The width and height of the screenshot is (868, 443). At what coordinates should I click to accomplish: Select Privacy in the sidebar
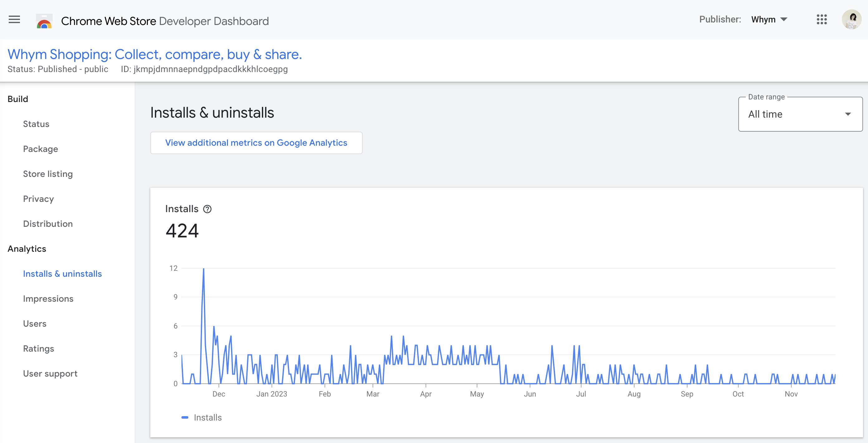click(x=38, y=199)
